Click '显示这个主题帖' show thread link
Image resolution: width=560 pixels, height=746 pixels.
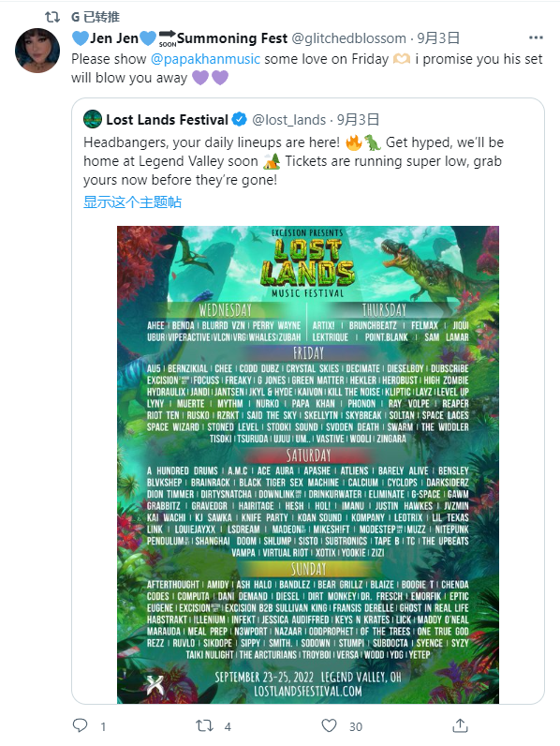pyautogui.click(x=133, y=201)
